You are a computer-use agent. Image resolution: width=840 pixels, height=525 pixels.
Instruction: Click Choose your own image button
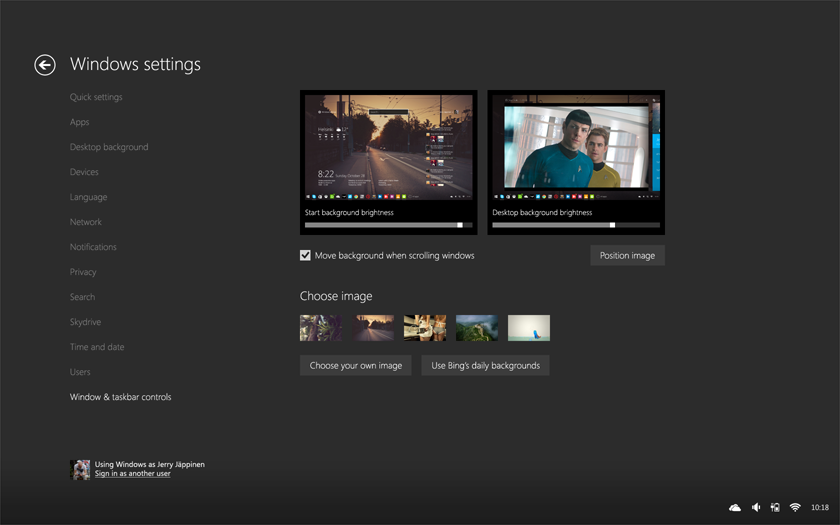tap(356, 365)
